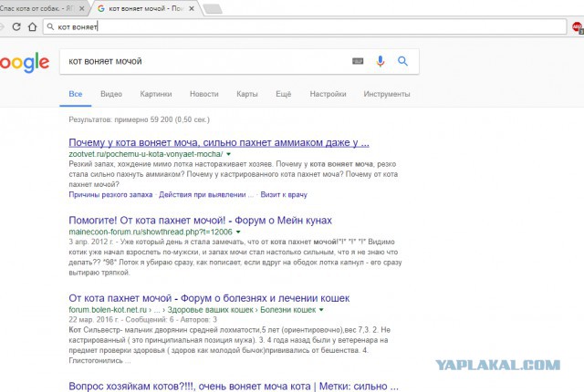Open the 'Ещё' menu
Screen dimensions: 584x392
(284, 94)
